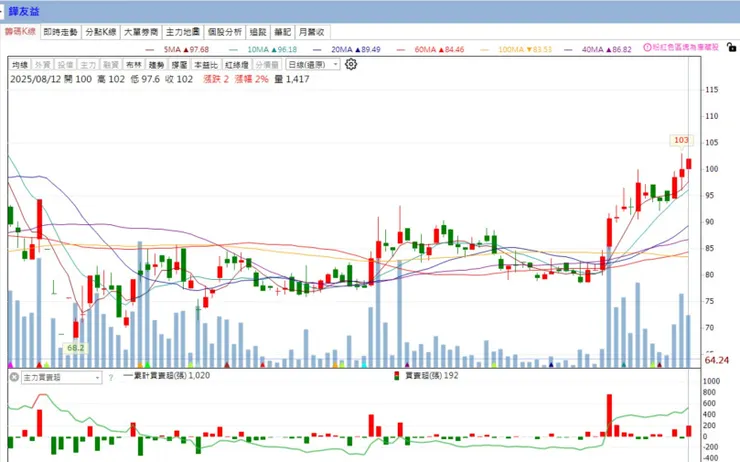Open the 筆記 tab
Screen dimensions: 740x462
[283, 32]
